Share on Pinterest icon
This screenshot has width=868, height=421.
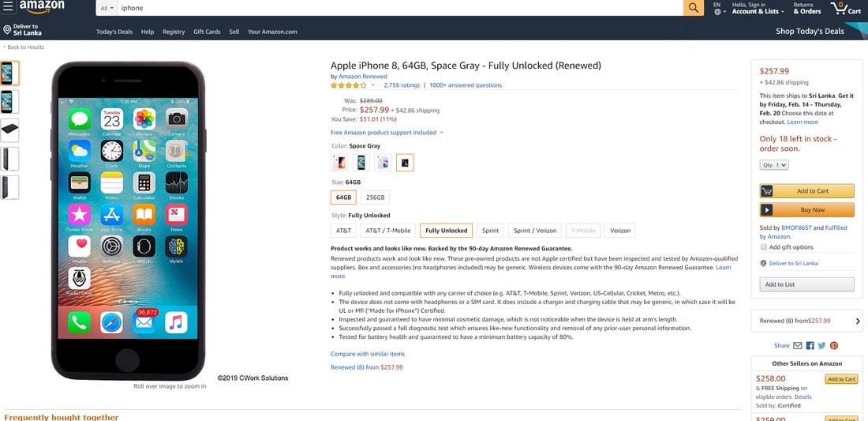834,346
